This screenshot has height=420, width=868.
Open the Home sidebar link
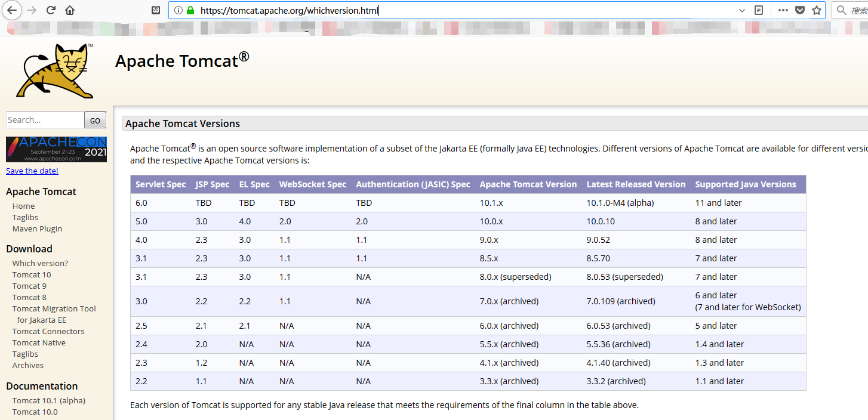[x=24, y=206]
